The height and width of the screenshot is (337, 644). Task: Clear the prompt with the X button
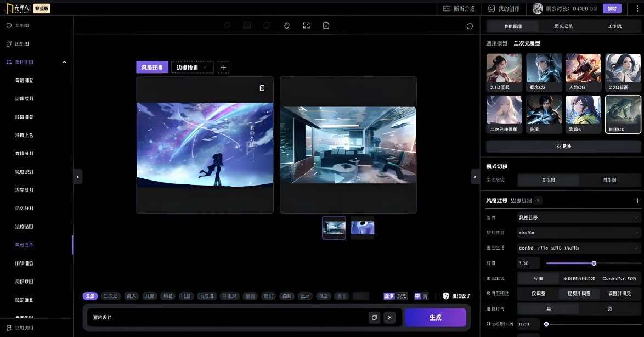pos(390,317)
